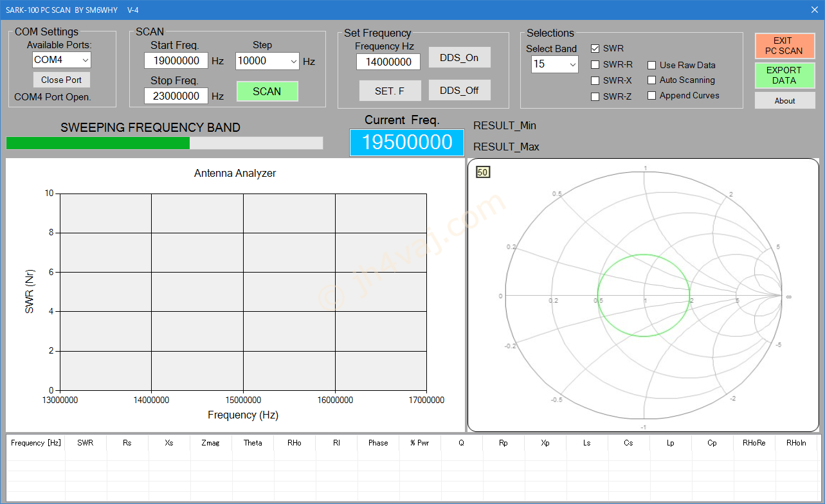
Task: Select the Xp column header
Action: point(545,442)
